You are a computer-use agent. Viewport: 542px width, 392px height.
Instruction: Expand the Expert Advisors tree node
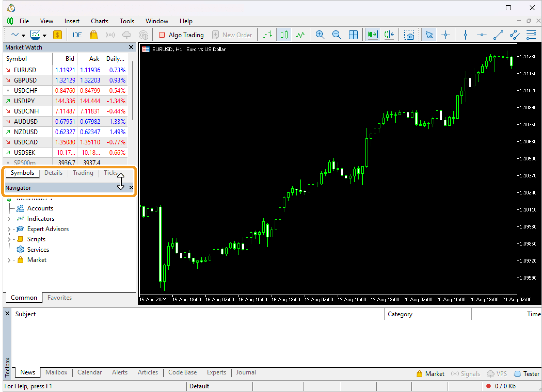9,229
